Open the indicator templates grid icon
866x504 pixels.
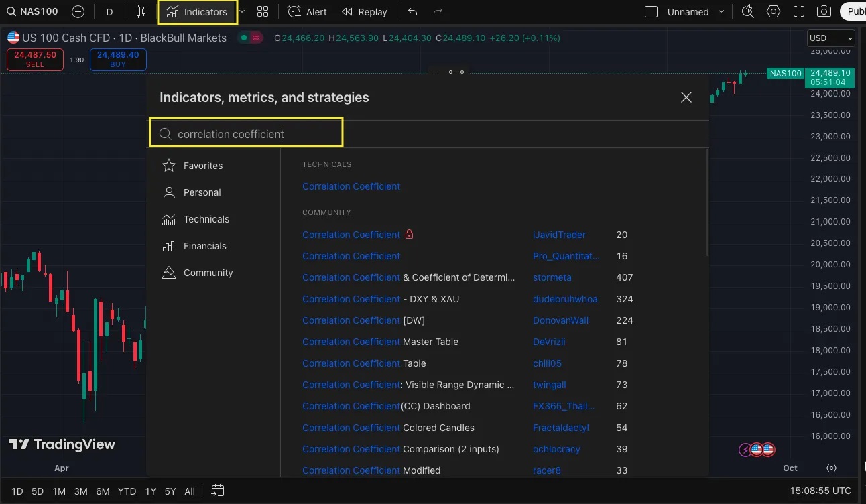point(263,11)
